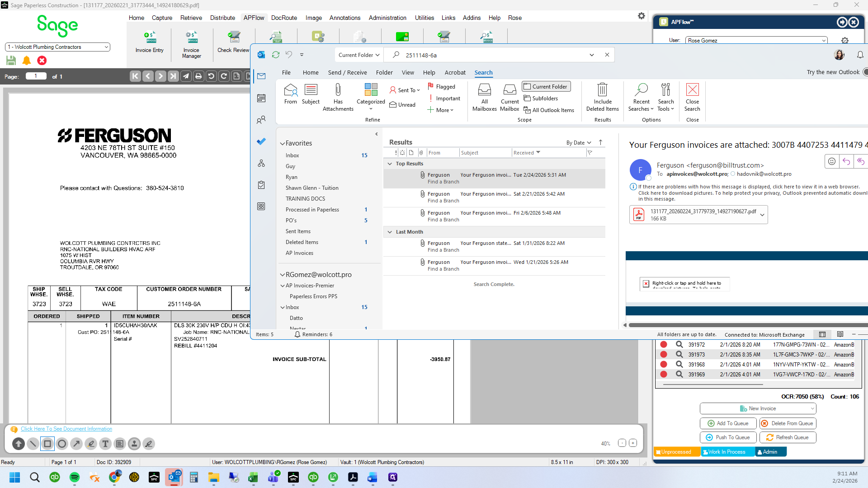This screenshot has height=488, width=868.
Task: Open the APFlow menu
Action: click(254, 18)
